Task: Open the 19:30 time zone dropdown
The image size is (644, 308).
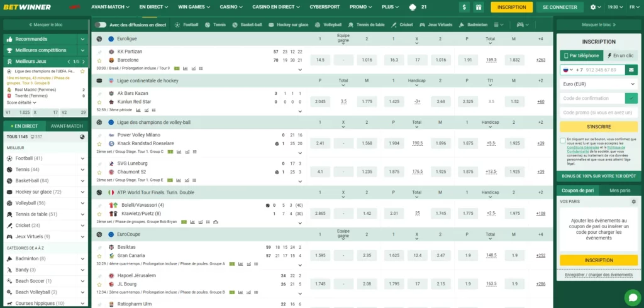Action: 615,7
